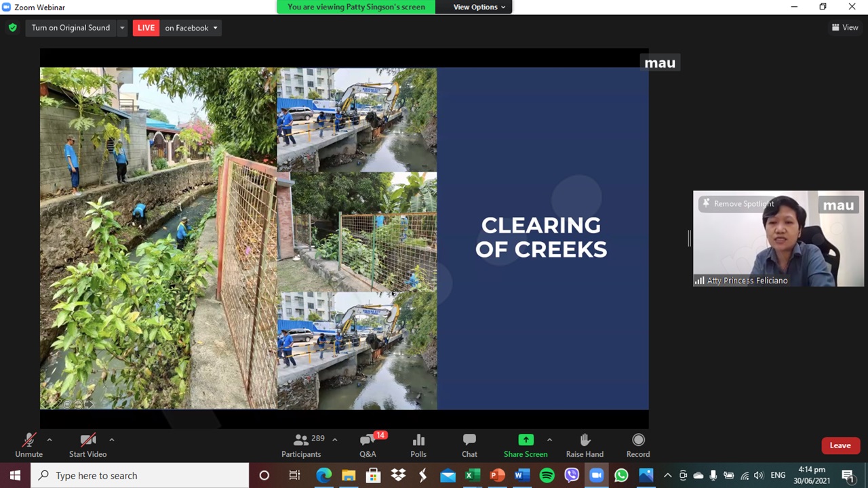
Task: Leave the webinar
Action: coord(840,445)
